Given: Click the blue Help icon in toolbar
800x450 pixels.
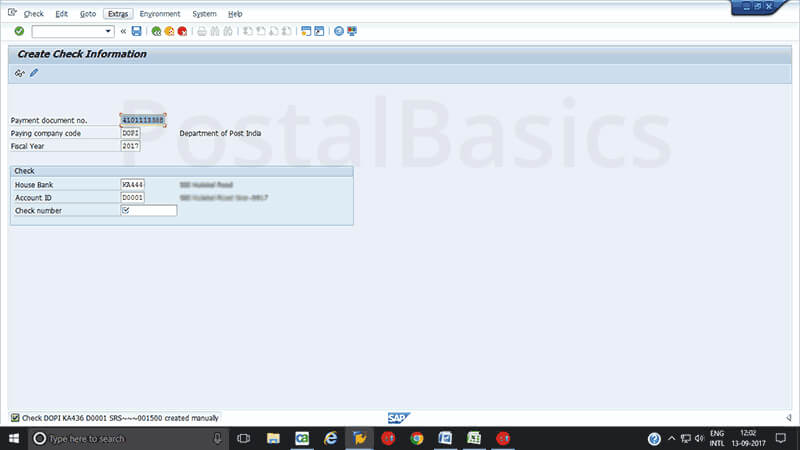Looking at the screenshot, I should [339, 31].
